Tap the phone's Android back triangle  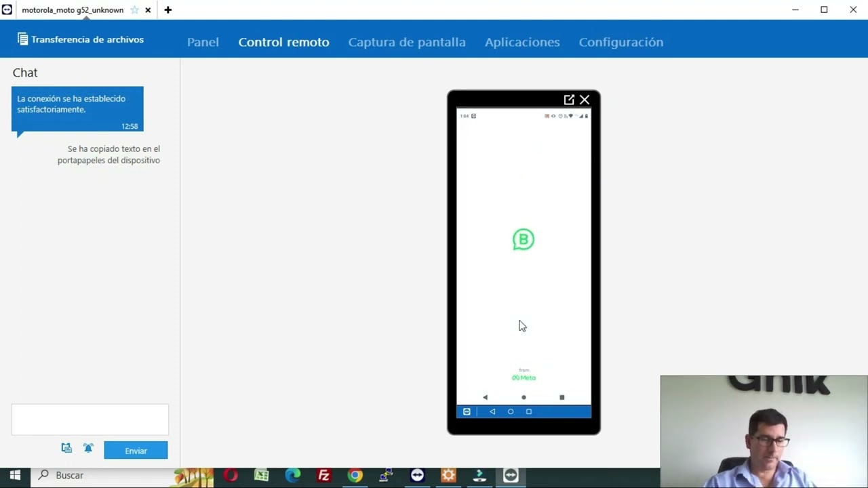pos(485,397)
